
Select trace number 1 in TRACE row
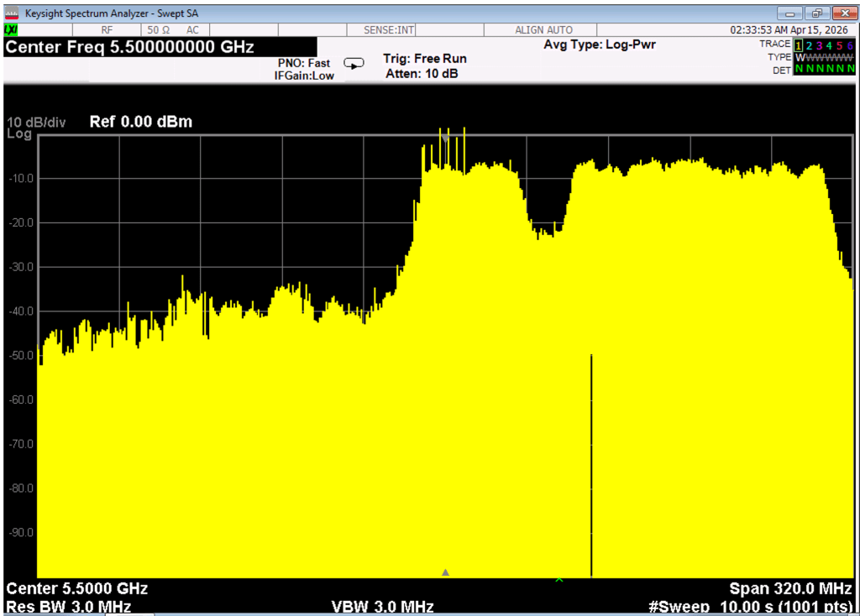tap(799, 44)
